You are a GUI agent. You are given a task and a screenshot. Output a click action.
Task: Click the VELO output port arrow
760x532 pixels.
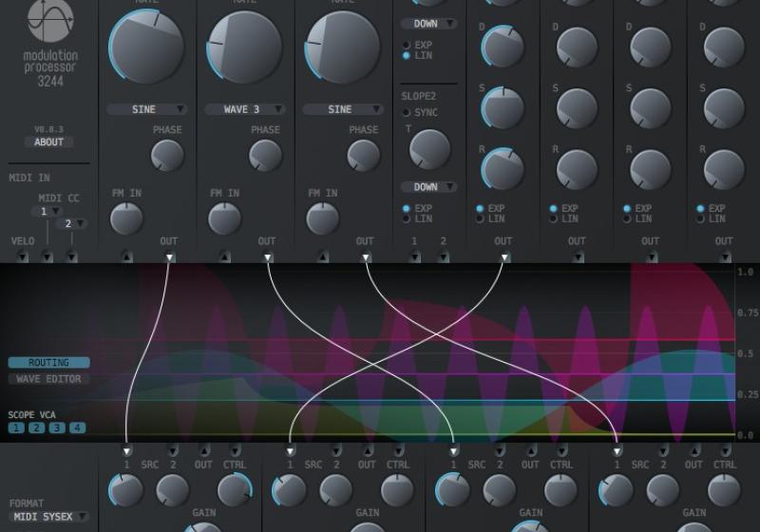point(22,256)
